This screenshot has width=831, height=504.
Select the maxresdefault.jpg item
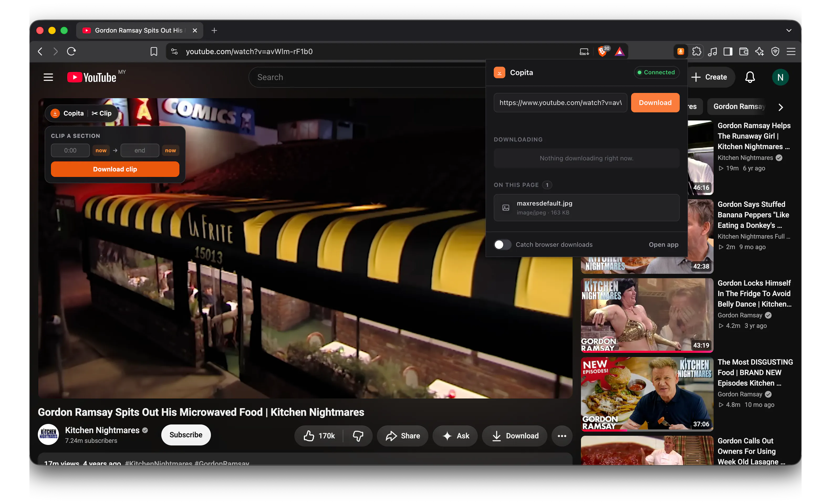point(586,208)
